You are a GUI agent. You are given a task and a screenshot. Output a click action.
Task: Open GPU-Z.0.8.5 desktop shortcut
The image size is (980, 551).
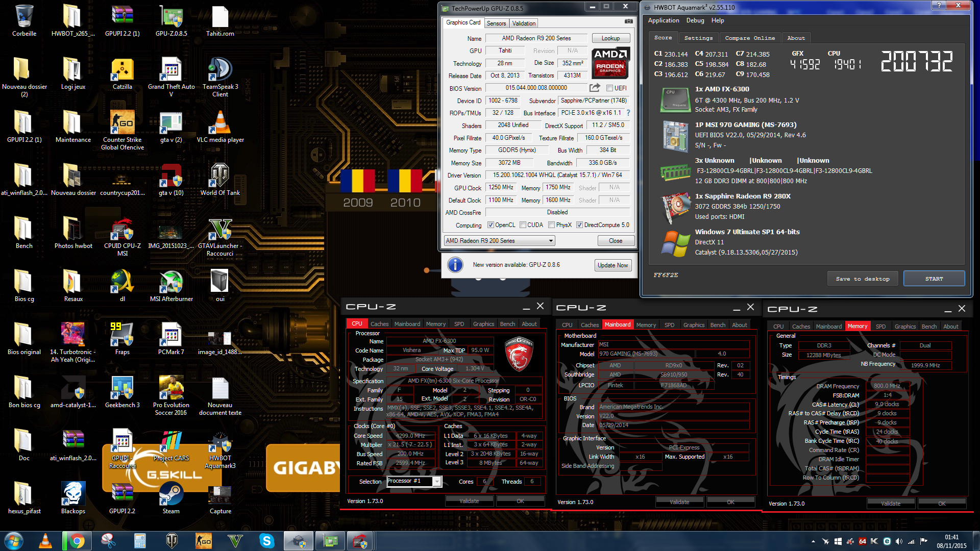point(171,20)
